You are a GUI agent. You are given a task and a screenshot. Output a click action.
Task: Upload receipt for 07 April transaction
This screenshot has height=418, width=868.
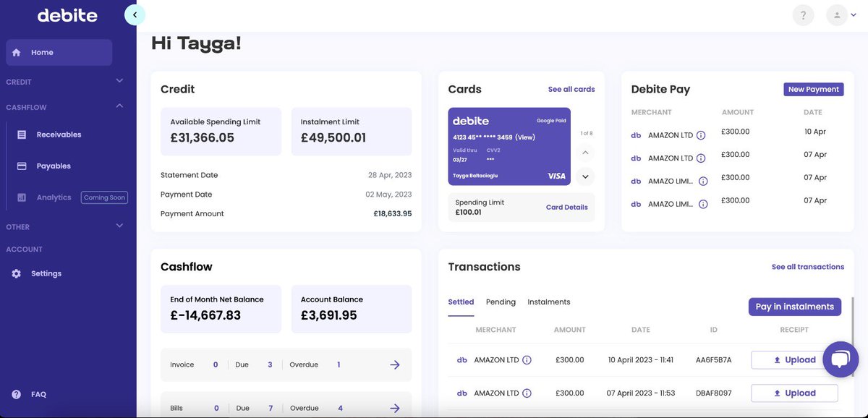point(794,393)
